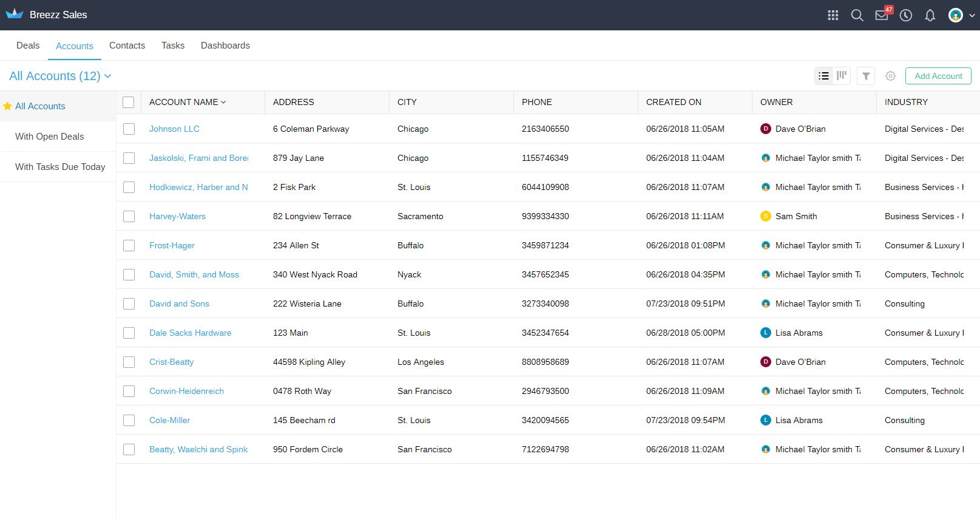Open the apps grid launcher icon
980x519 pixels.
pos(833,15)
